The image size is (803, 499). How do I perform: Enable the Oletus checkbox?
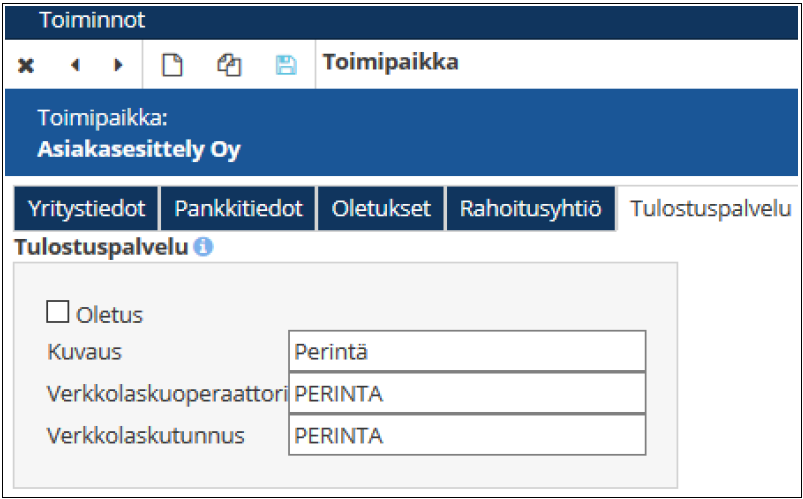tap(57, 313)
